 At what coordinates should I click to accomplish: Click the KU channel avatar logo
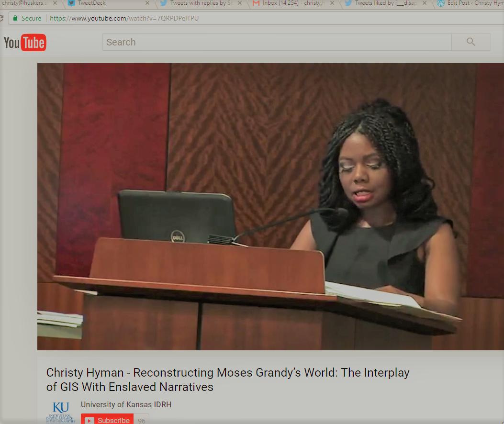pos(60,412)
